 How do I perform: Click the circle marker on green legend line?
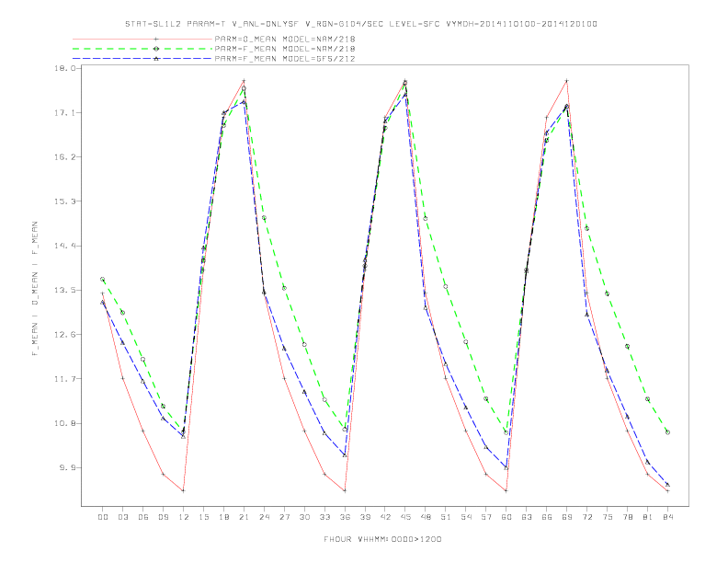(x=156, y=49)
